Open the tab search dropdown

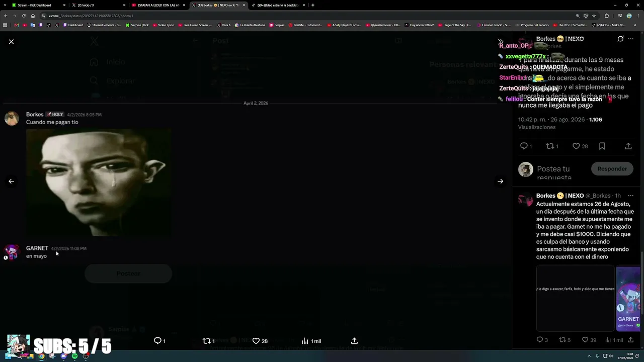(5, 5)
